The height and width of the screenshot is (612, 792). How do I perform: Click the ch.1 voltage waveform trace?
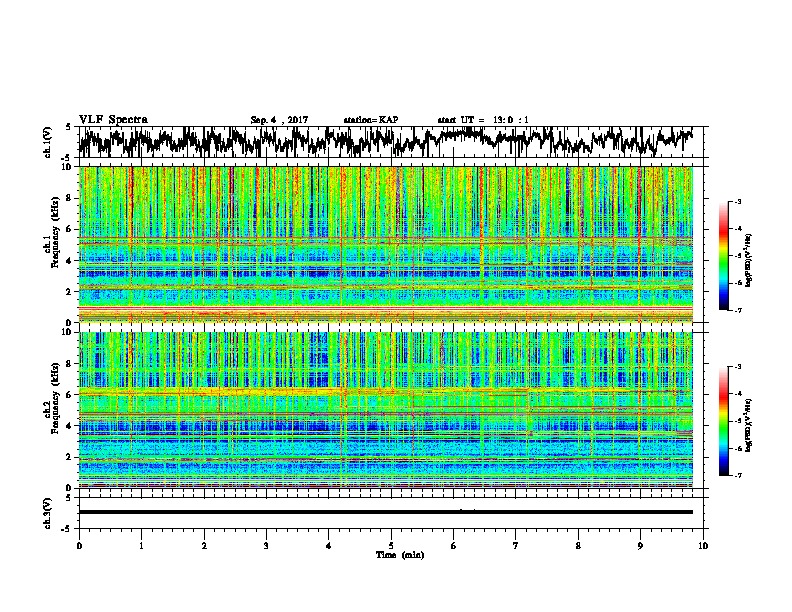pos(385,141)
